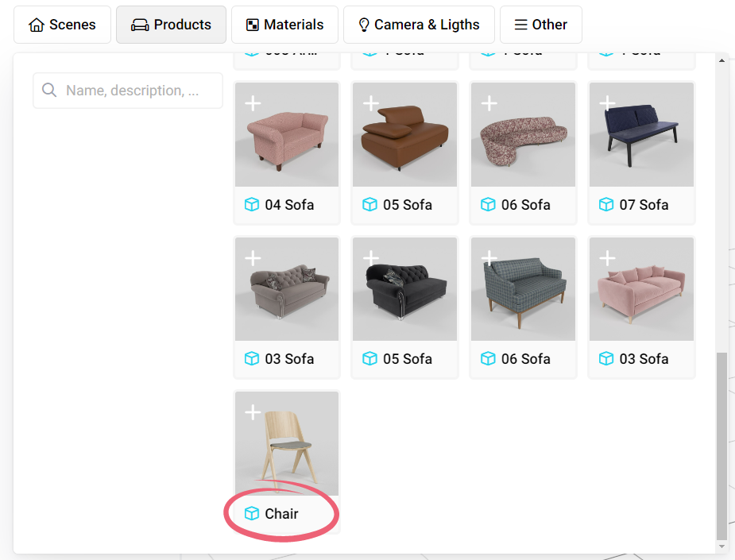Click plus icon on pink 04 Sofa
The image size is (735, 560).
click(x=253, y=103)
